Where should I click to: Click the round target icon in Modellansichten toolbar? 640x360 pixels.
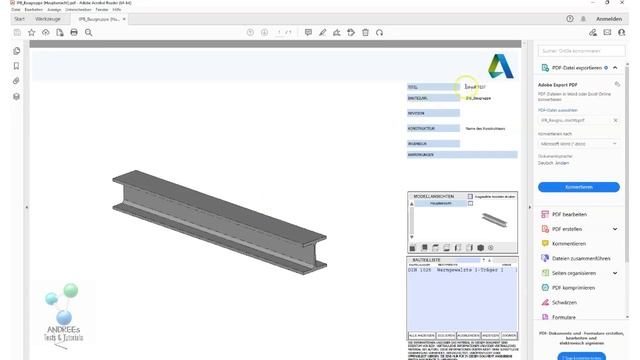(491, 248)
